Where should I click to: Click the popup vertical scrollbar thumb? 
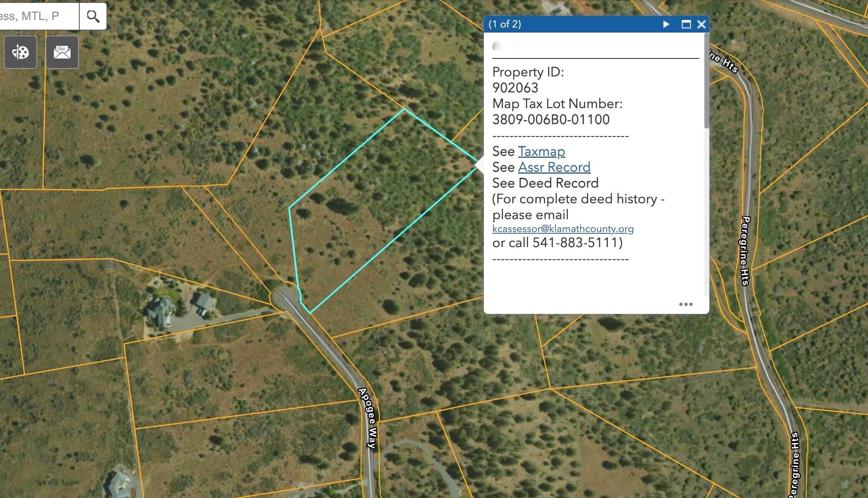coord(706,81)
